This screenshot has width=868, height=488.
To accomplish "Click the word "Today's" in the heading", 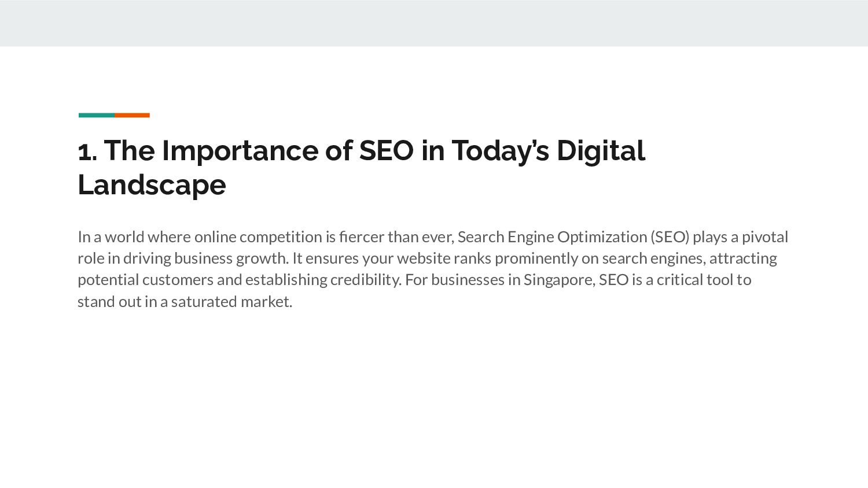I will point(500,151).
